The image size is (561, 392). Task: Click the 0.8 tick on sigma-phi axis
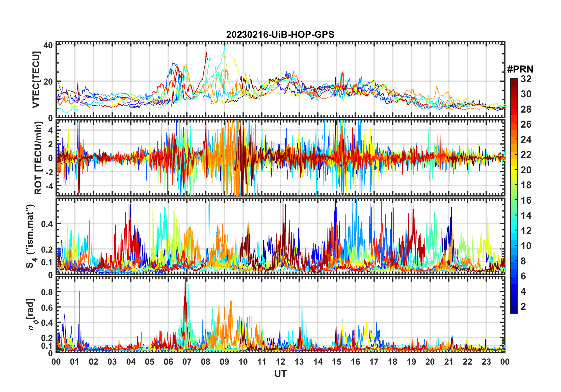47,292
